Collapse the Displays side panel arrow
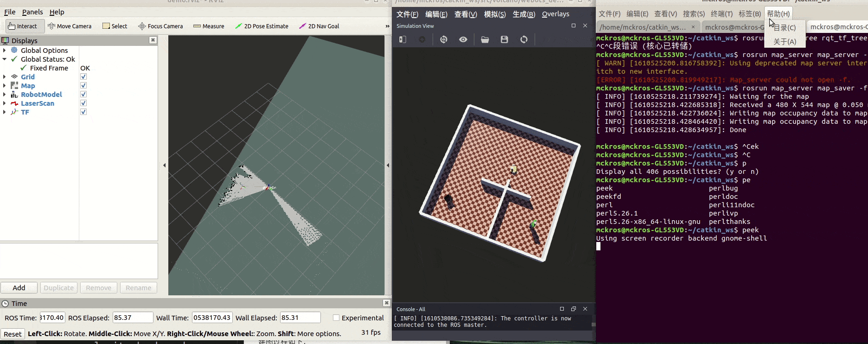 (164, 165)
